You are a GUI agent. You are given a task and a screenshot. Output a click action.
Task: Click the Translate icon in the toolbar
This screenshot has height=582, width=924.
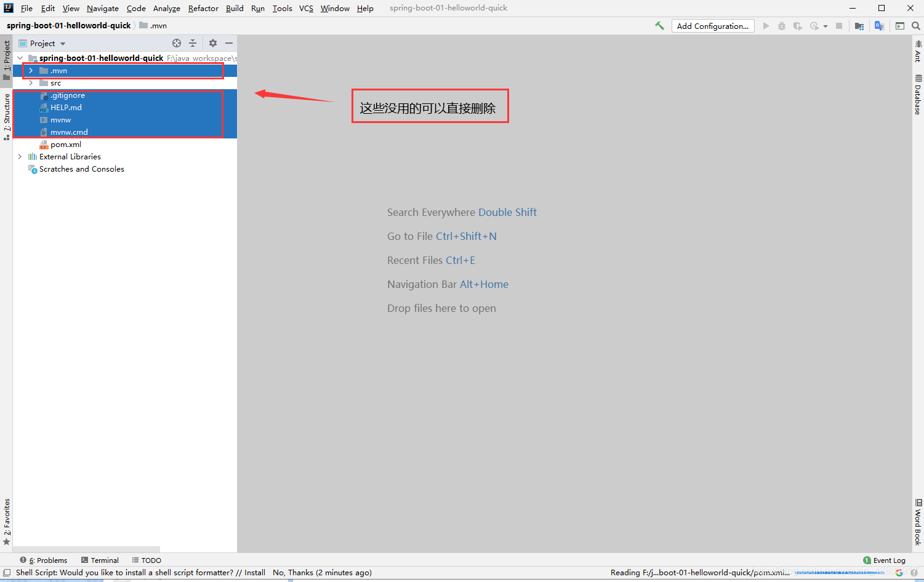[879, 26]
